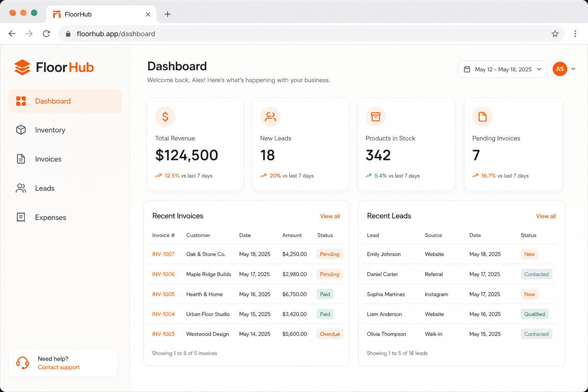Screen dimensions: 588x392
Task: Click 'Showing 1 to 5 of 18 leads'
Action: [397, 353]
